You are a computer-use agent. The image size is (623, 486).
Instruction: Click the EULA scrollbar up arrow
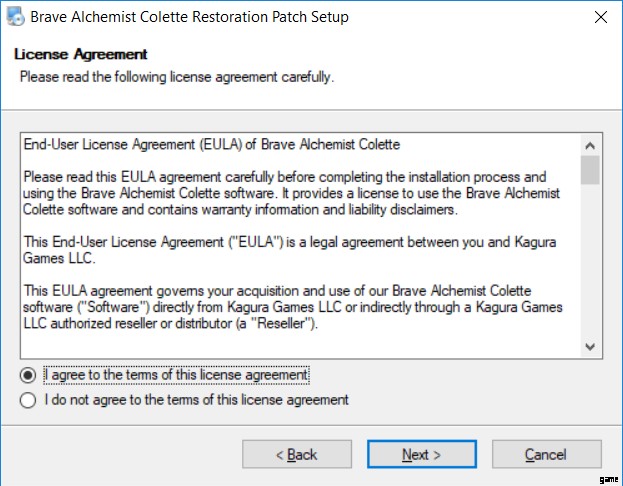point(590,144)
